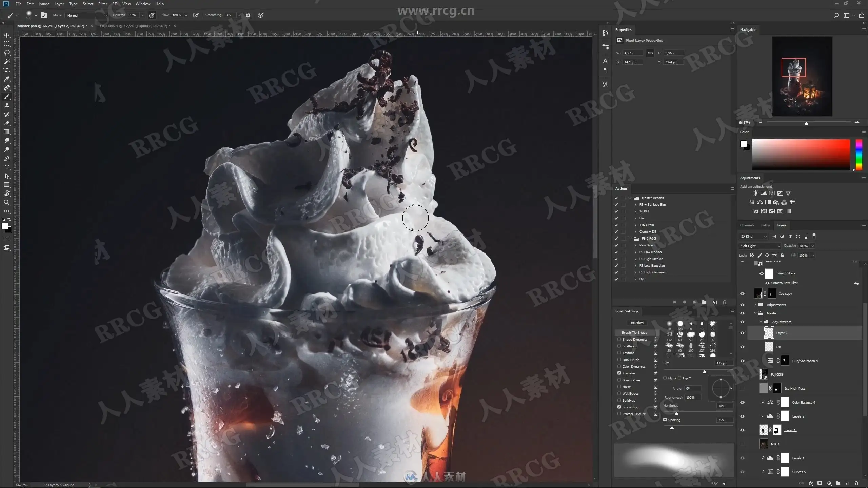This screenshot has width=868, height=488.
Task: Create new adjustment layer icon in Layers panel
Action: point(829,483)
